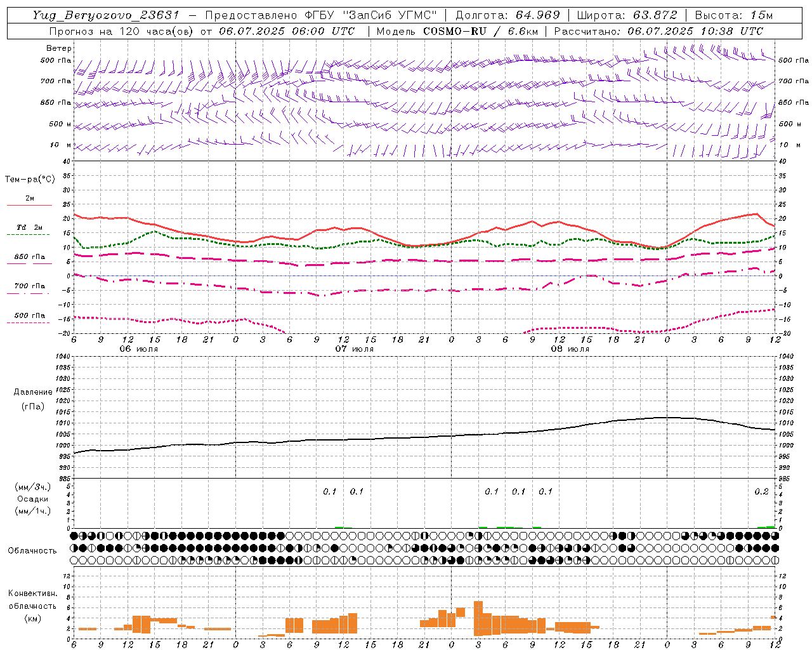Click the Конвективн. convective cloud label

[x=33, y=594]
